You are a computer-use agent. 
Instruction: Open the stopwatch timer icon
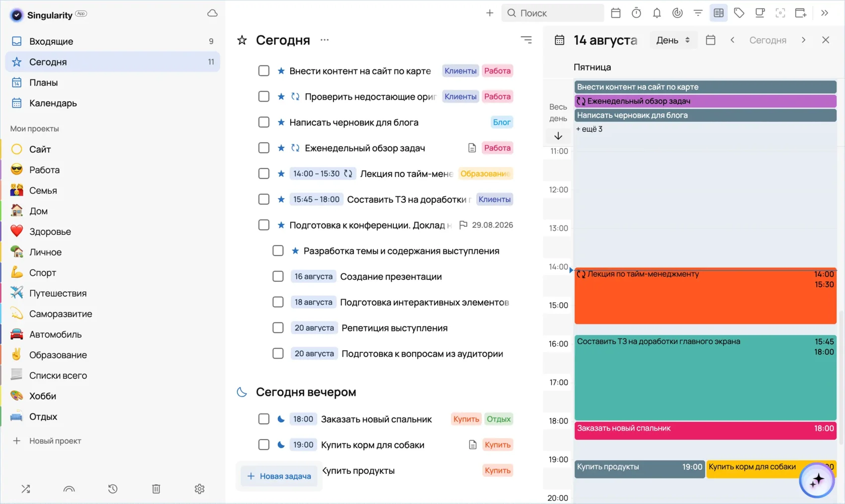coord(636,13)
